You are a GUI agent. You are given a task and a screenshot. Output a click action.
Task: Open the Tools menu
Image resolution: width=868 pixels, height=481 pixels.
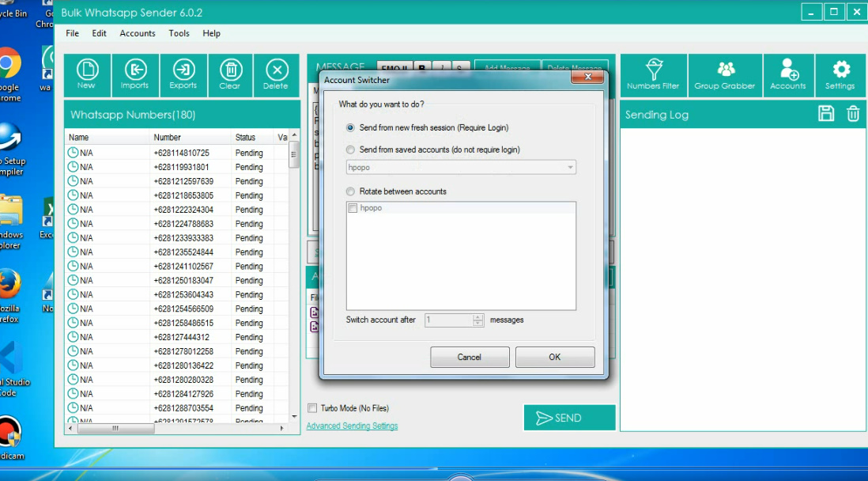point(179,33)
